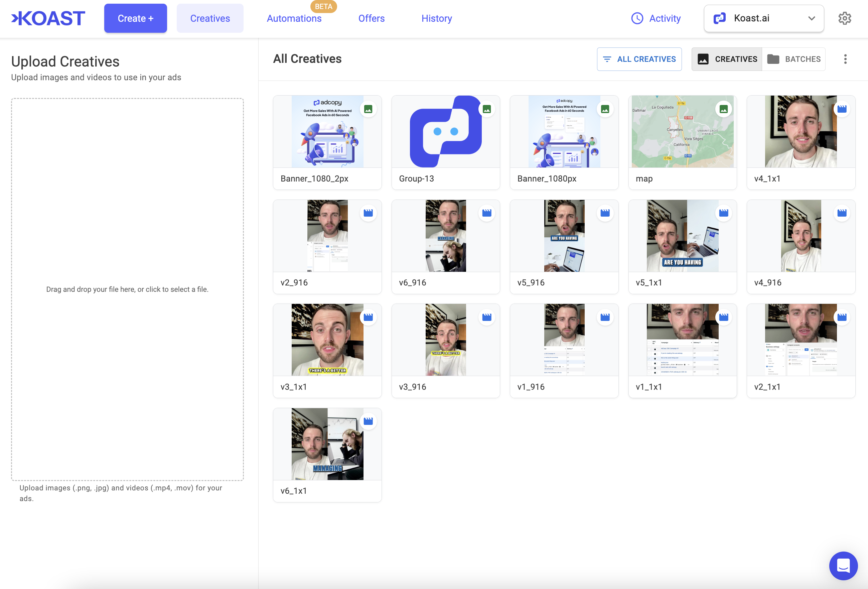The height and width of the screenshot is (589, 868).
Task: Click video badge on v4_1x1 card
Action: click(842, 109)
